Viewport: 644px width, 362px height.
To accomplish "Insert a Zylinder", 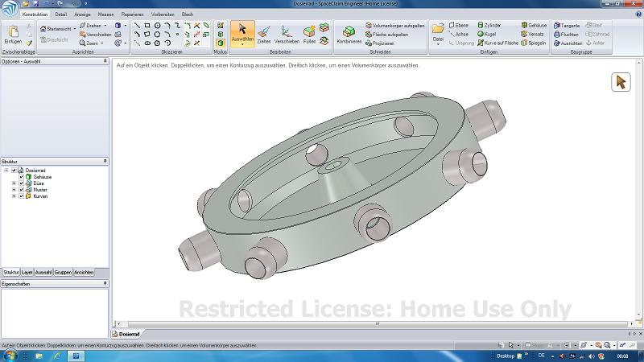I will (x=489, y=26).
